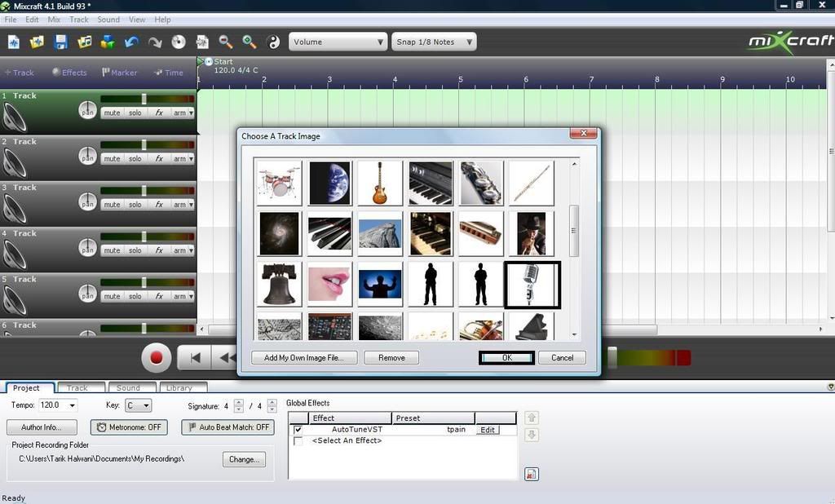Screen dimensions: 835x504
Task: Open the Volume dropdown
Action: click(x=338, y=42)
